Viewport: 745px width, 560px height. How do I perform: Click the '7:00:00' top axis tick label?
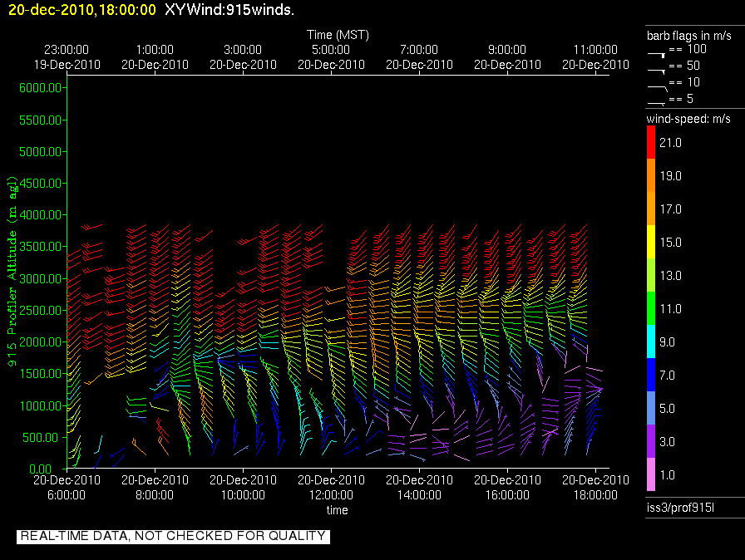point(419,50)
